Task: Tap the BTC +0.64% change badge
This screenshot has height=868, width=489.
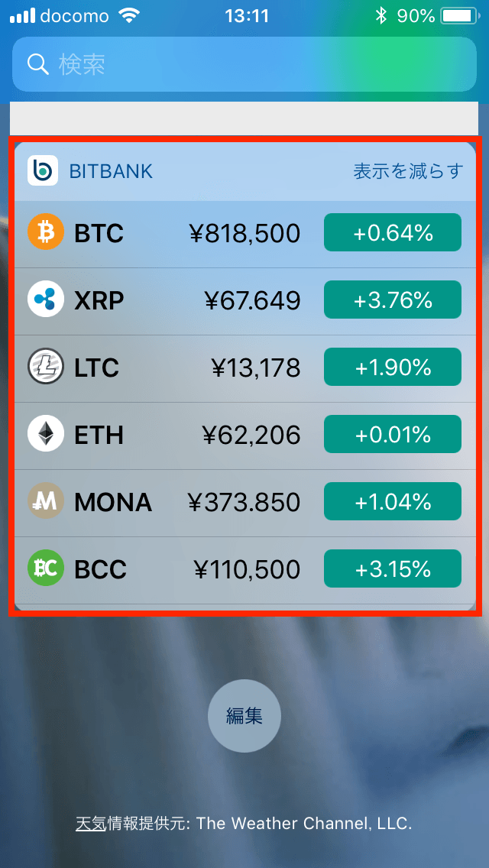Action: click(393, 232)
